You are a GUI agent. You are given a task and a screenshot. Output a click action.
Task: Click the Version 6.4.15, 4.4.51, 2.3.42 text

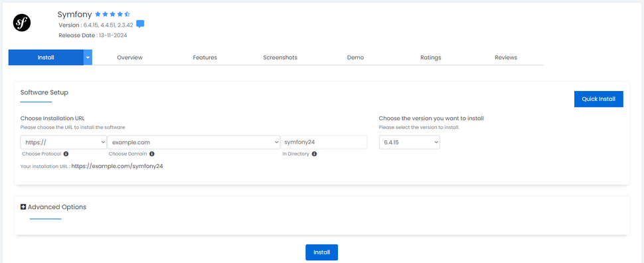point(96,25)
